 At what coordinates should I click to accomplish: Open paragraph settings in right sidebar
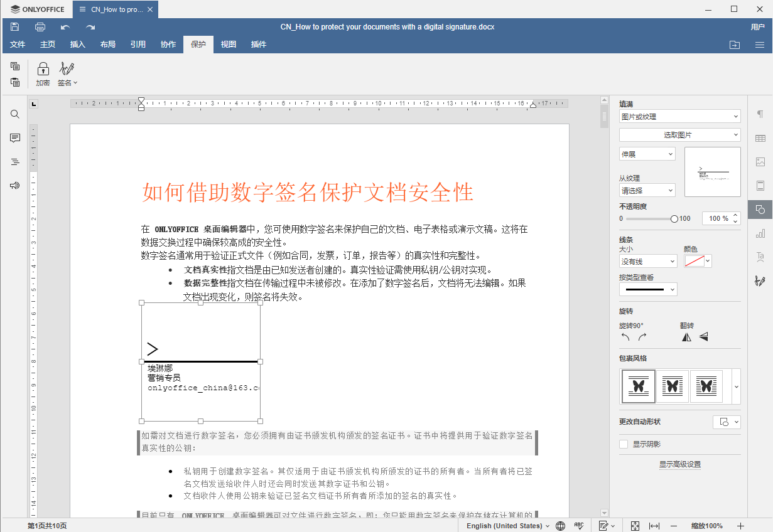[760, 114]
